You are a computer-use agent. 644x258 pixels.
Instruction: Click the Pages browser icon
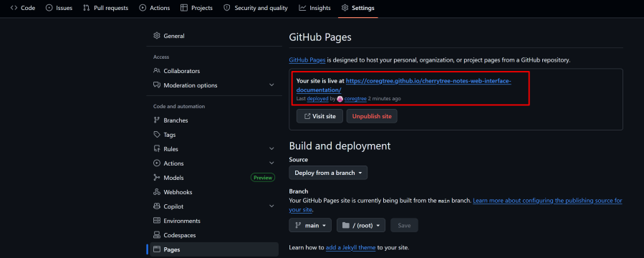[156, 249]
